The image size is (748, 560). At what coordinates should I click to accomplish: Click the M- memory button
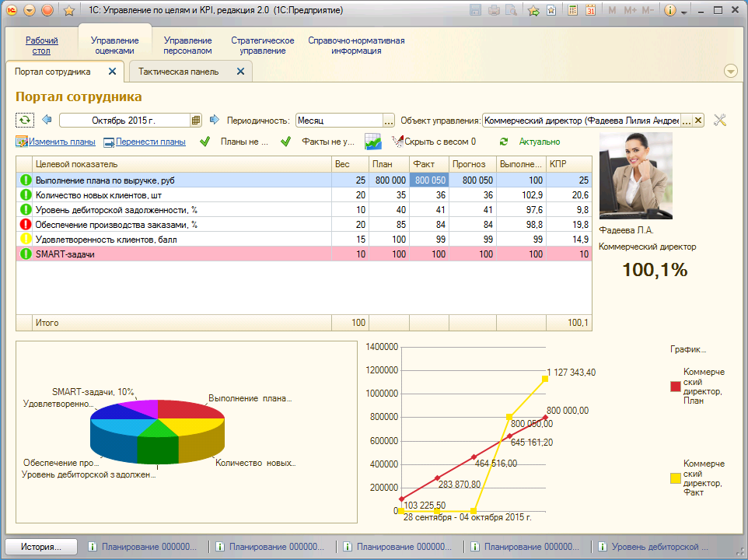(x=648, y=10)
